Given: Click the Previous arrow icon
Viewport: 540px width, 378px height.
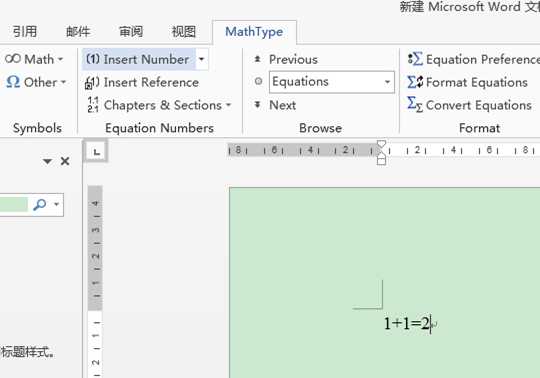Looking at the screenshot, I should [257, 59].
